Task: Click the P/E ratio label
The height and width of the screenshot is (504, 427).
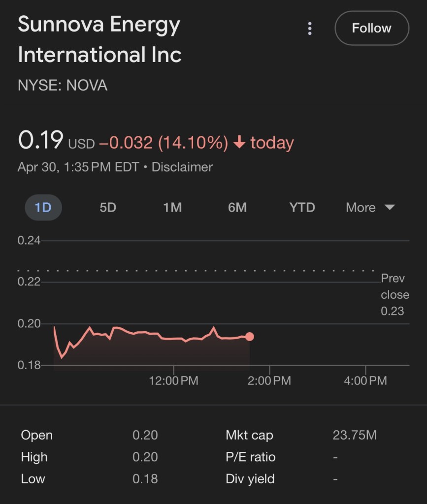Action: point(250,457)
